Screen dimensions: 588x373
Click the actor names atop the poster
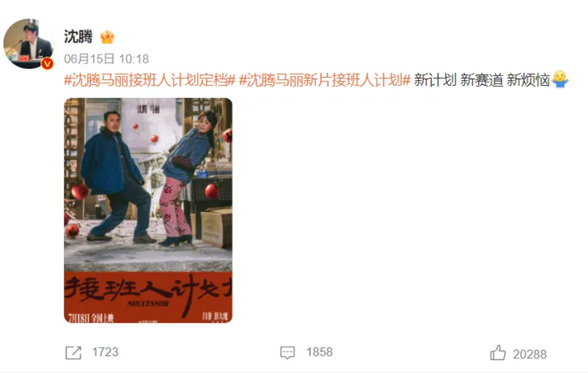[148, 109]
